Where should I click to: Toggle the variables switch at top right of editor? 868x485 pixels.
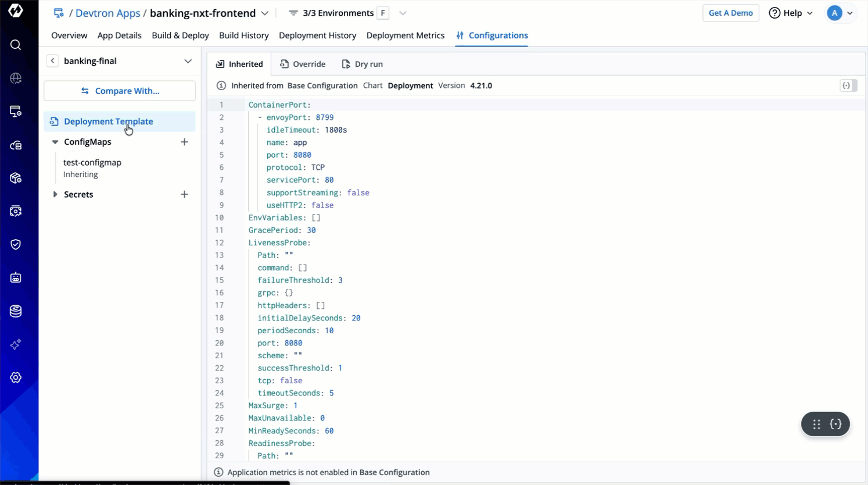(x=848, y=85)
